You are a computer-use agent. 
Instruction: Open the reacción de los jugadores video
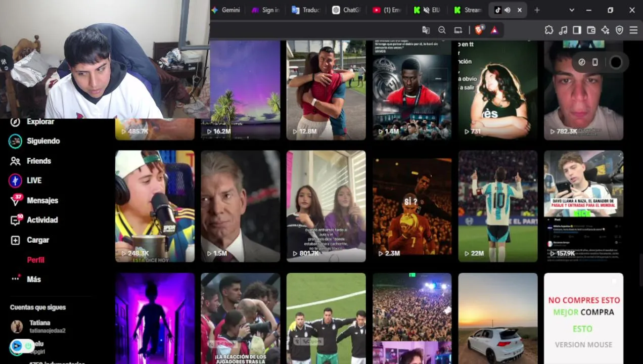(x=241, y=318)
